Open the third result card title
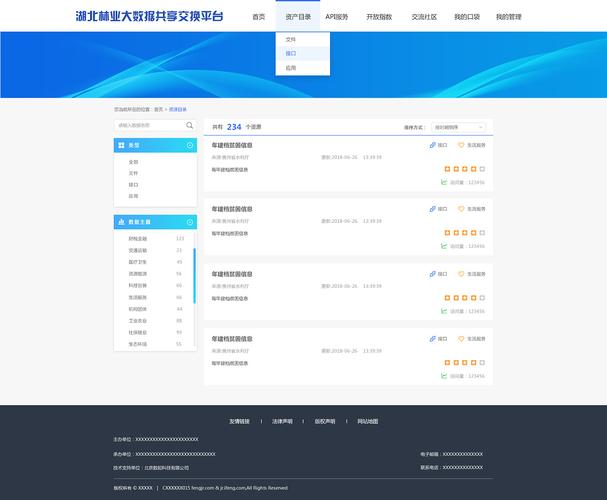This screenshot has height=500, width=607. pyautogui.click(x=232, y=274)
